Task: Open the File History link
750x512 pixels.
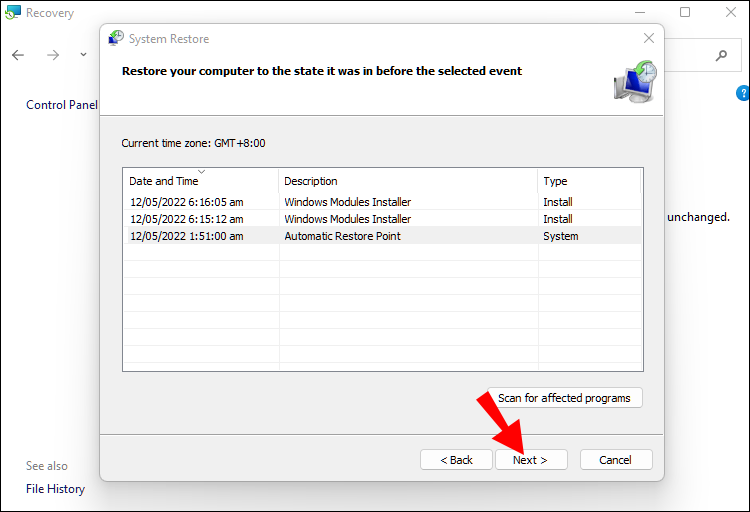Action: point(55,489)
